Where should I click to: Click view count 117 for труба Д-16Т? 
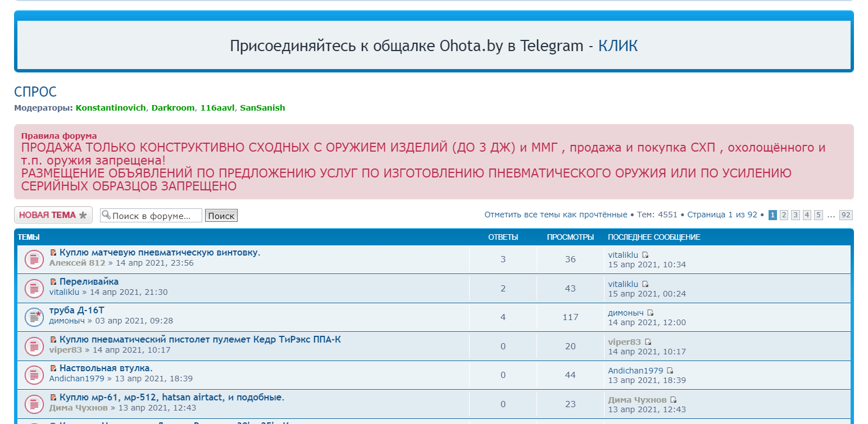tap(570, 317)
